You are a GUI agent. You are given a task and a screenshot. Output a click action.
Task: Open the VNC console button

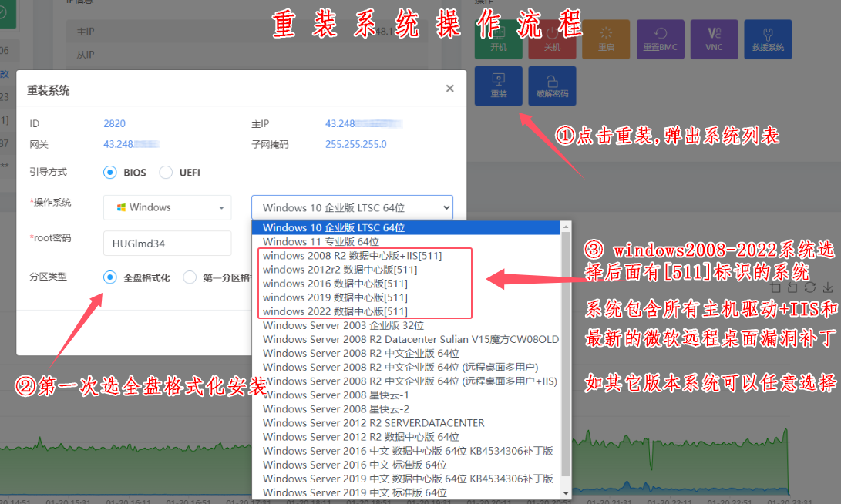pyautogui.click(x=715, y=39)
